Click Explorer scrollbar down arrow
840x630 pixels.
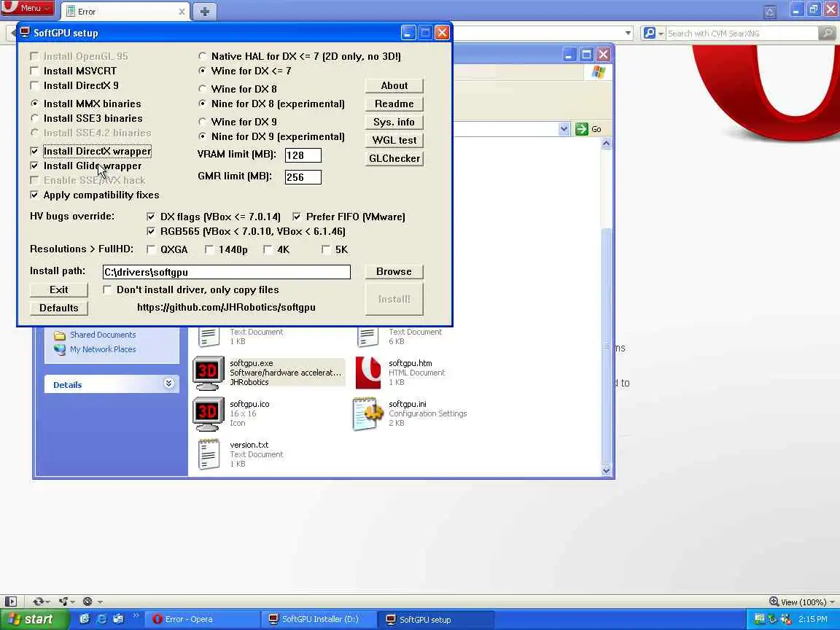(606, 471)
